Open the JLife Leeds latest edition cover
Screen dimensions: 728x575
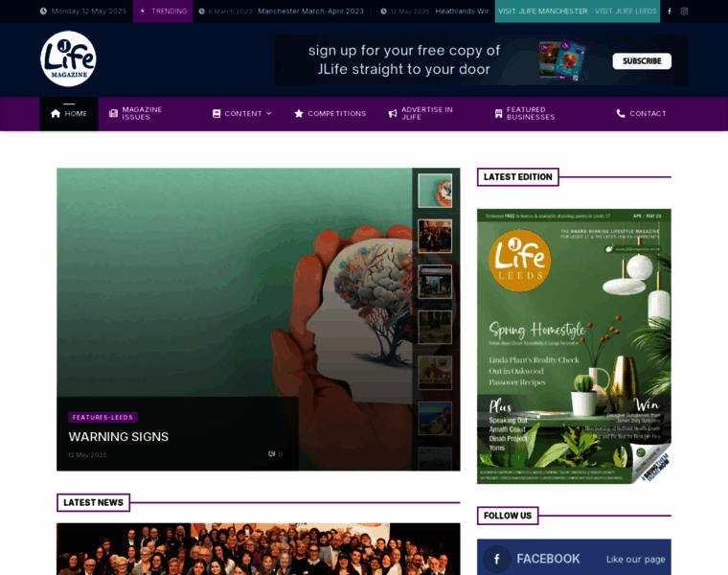(x=574, y=346)
